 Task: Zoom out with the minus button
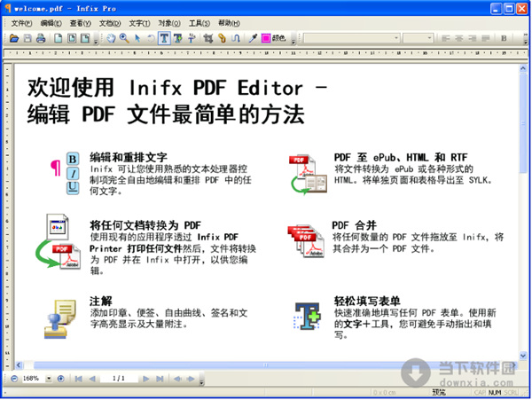14,379
